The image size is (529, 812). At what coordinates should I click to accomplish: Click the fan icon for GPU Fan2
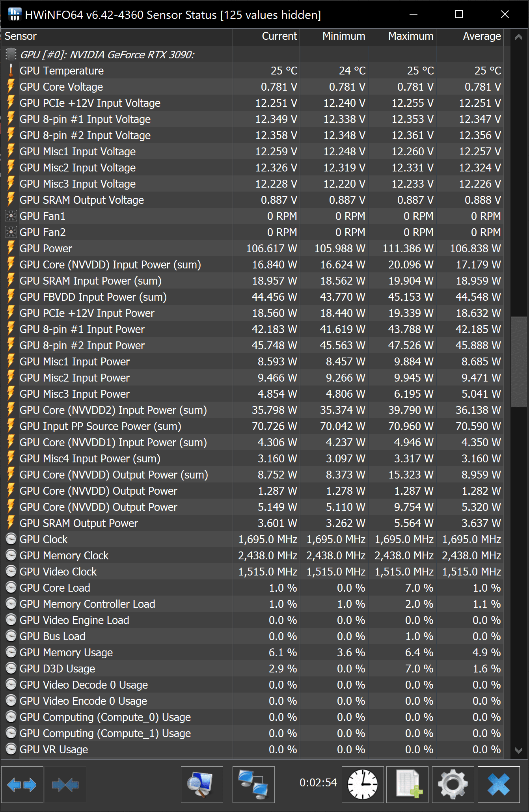click(11, 232)
